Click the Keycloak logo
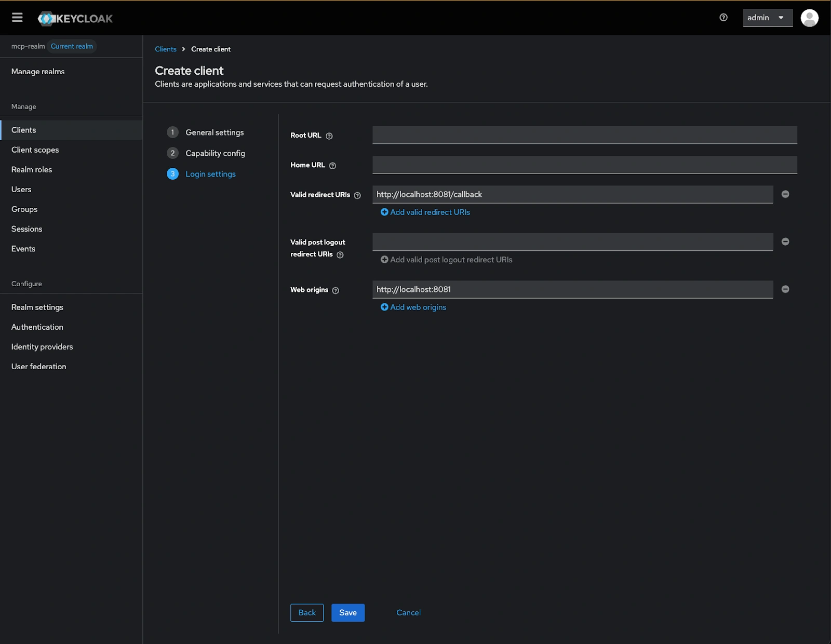Viewport: 831px width, 644px height. (75, 18)
